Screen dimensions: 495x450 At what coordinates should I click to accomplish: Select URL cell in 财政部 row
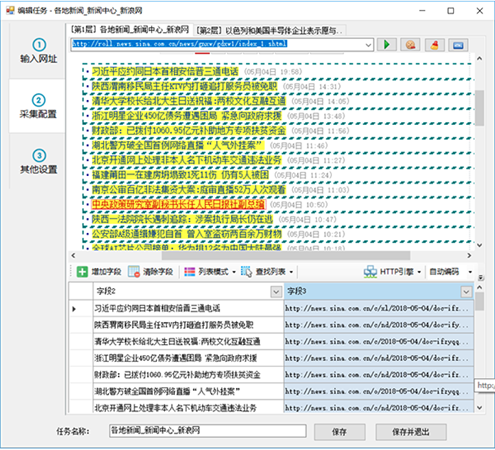pos(379,375)
